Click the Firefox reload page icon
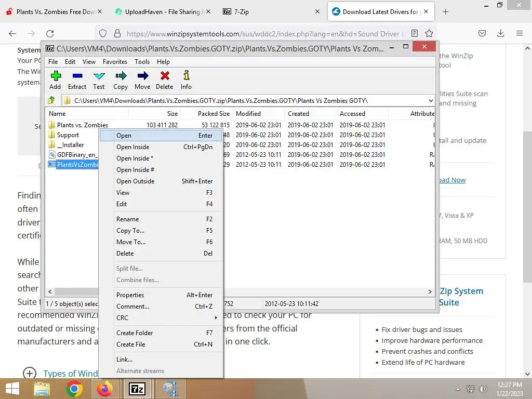 pos(50,33)
